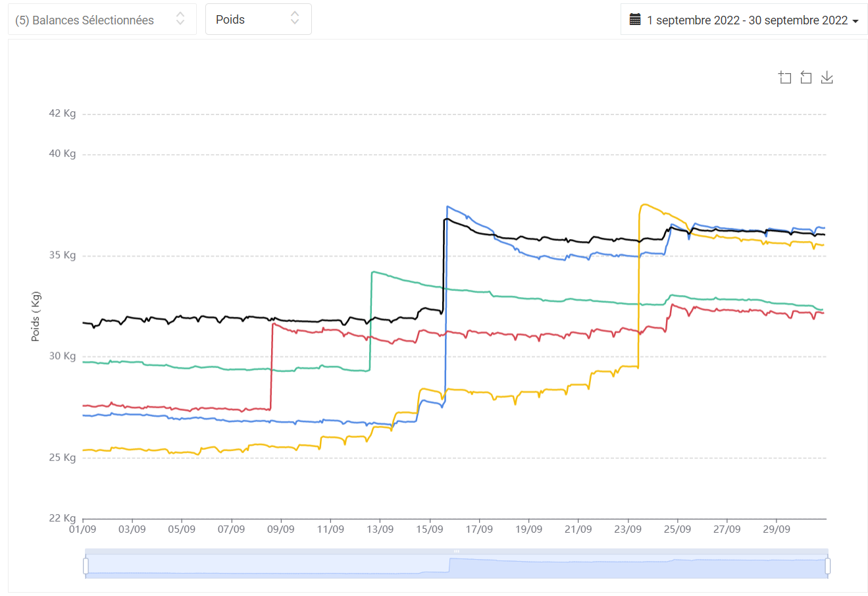The width and height of the screenshot is (868, 596).
Task: Click the 42 Kg axis label
Action: click(x=63, y=113)
